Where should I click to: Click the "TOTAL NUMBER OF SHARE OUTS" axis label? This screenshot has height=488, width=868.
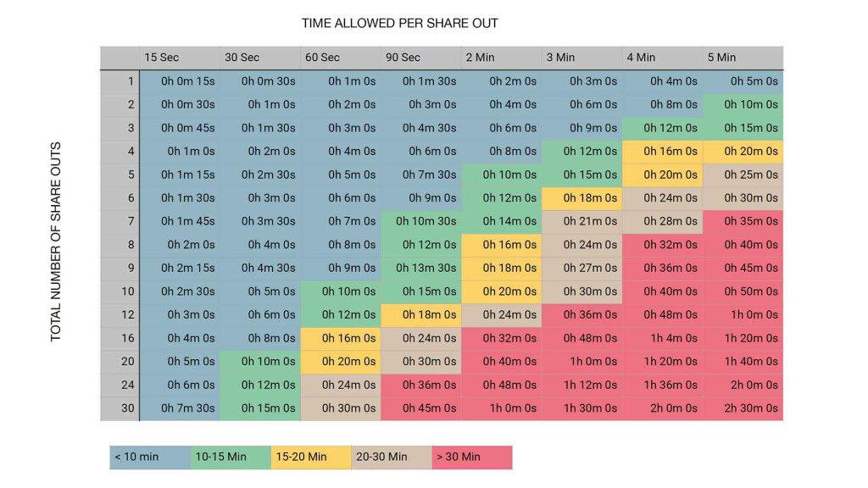tap(57, 242)
